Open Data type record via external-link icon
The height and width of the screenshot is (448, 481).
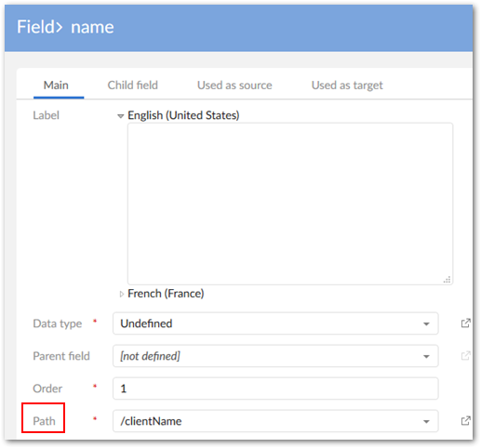click(x=465, y=323)
